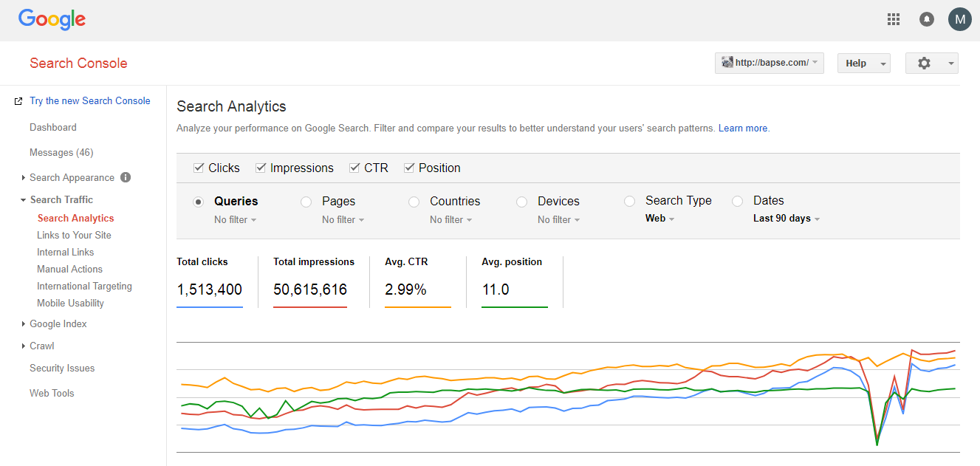Click the Search Analytics page heading

(x=231, y=106)
